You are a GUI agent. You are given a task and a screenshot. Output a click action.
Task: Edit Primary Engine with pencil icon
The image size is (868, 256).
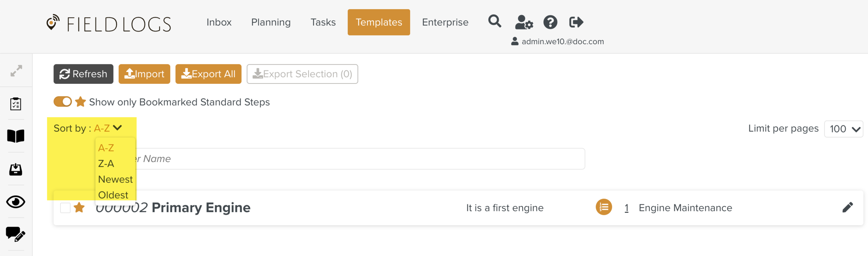tap(848, 208)
